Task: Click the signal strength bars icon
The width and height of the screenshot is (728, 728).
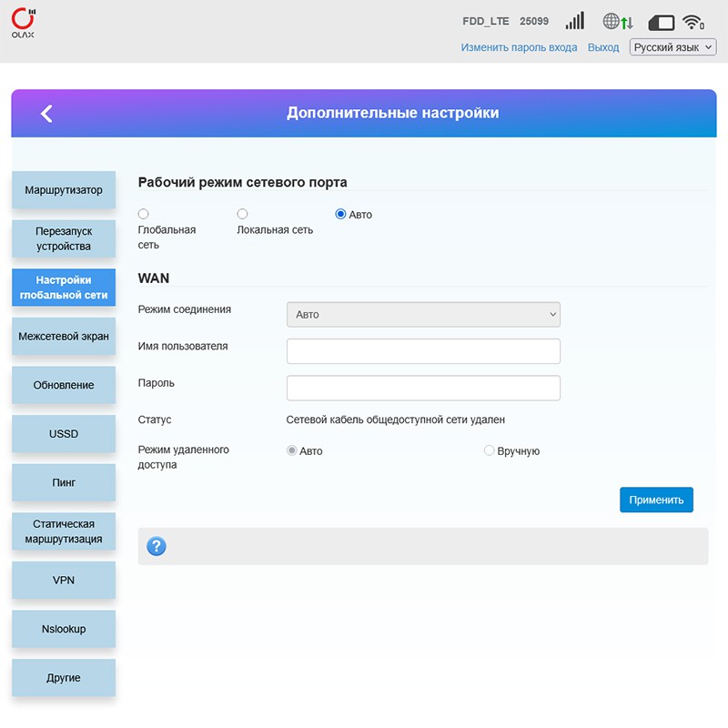Action: tap(574, 22)
